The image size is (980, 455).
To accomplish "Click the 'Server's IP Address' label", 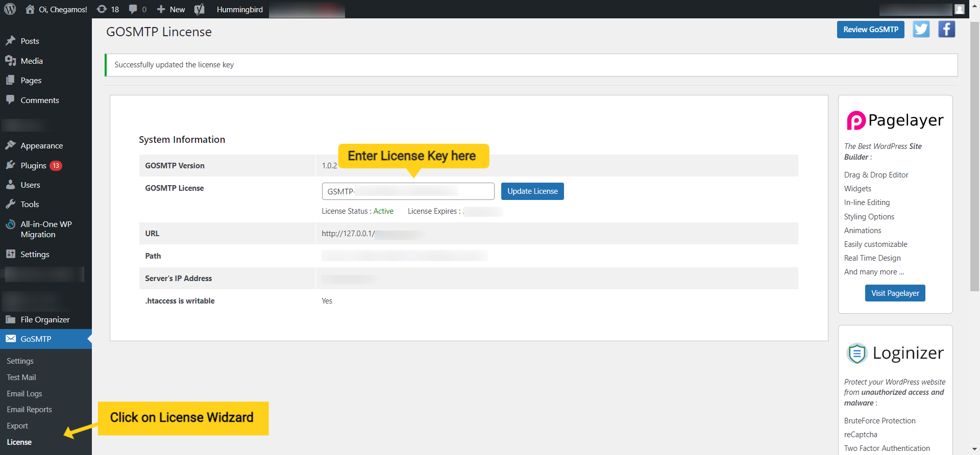I will click(x=178, y=279).
